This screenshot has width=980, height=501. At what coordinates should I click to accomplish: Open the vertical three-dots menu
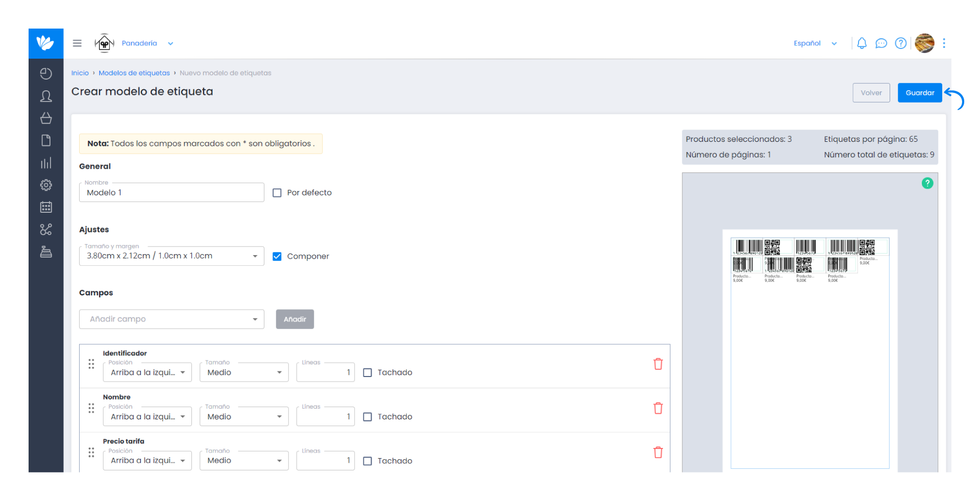pyautogui.click(x=944, y=43)
